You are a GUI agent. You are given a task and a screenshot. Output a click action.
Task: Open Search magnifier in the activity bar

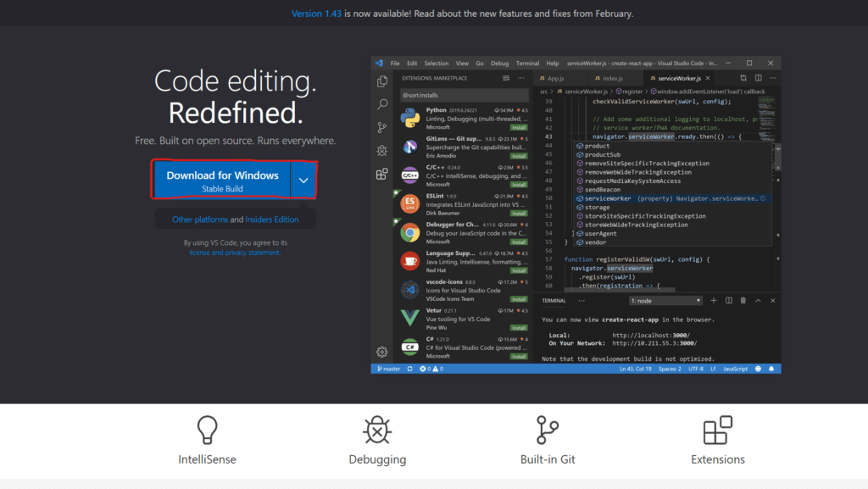(x=382, y=104)
